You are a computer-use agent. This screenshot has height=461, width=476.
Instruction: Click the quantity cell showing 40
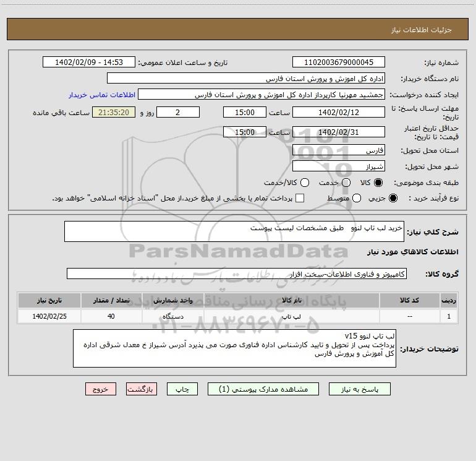111,316
